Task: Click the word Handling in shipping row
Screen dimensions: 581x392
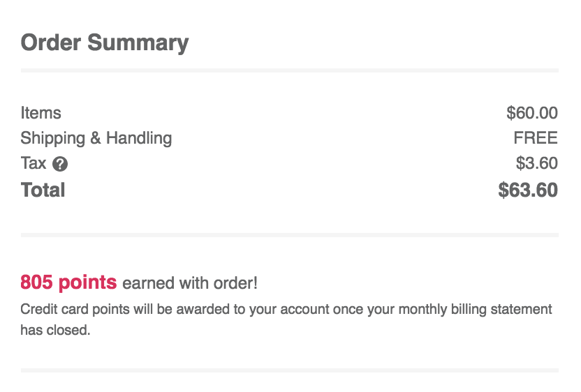Action: coord(139,138)
